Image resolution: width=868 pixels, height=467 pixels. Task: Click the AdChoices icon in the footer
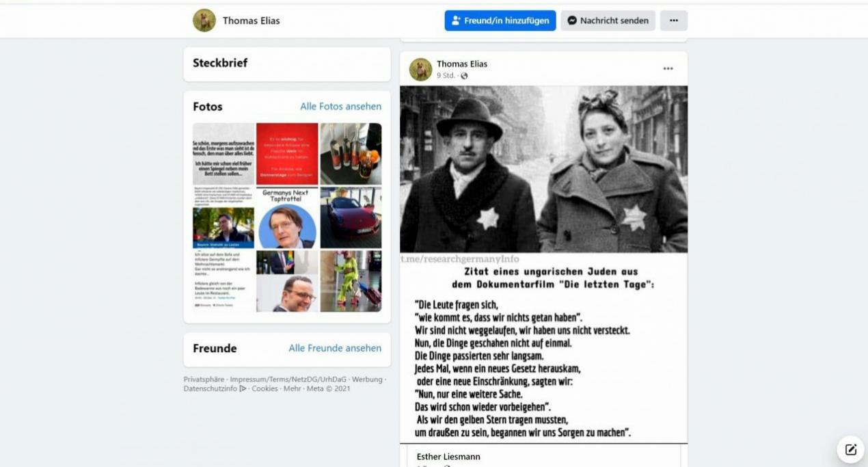(x=243, y=388)
